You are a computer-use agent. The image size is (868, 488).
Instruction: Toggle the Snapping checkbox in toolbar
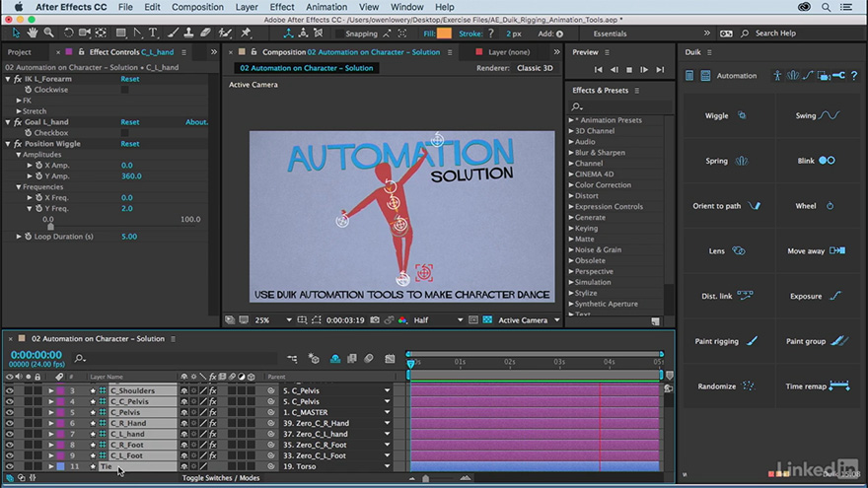point(338,34)
